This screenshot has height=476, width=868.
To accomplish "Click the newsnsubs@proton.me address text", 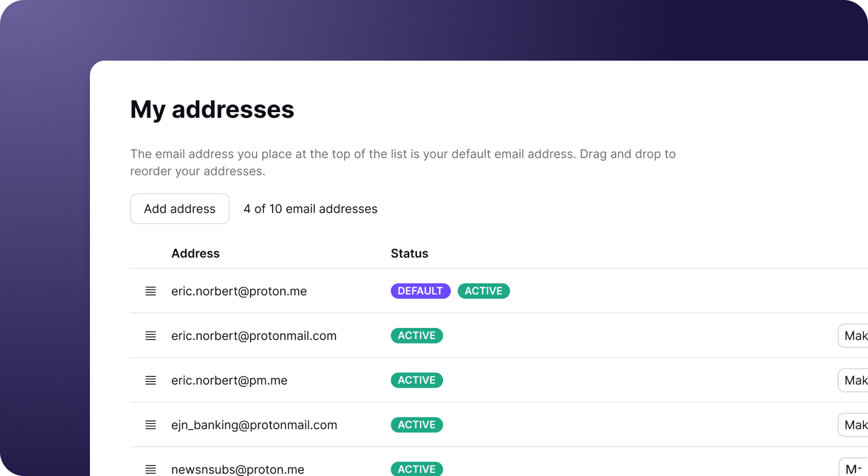I will pyautogui.click(x=237, y=469).
